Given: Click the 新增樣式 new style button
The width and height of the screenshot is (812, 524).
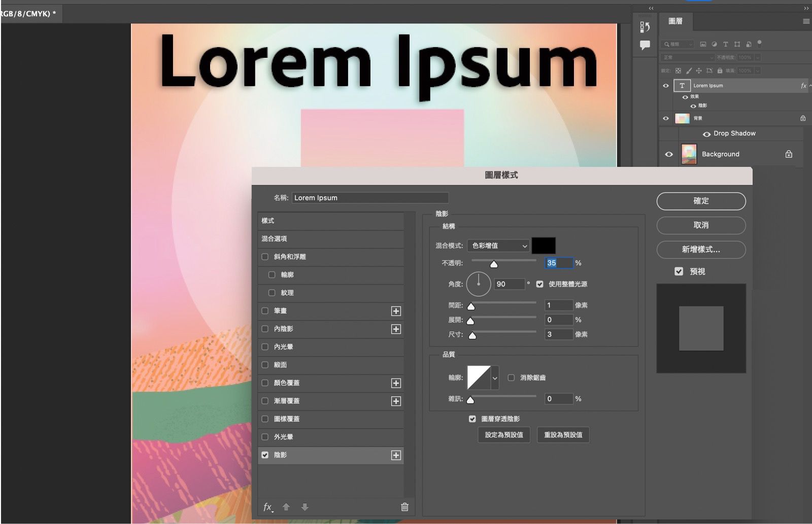Looking at the screenshot, I should pos(701,250).
